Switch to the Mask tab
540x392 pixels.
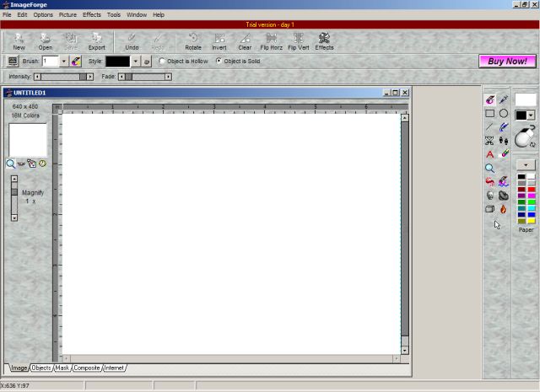pyautogui.click(x=62, y=368)
